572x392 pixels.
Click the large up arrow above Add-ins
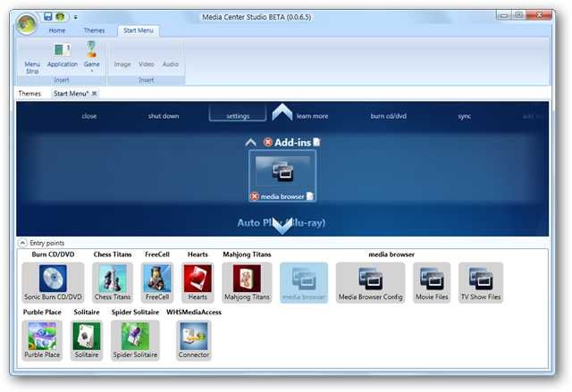[x=282, y=113]
